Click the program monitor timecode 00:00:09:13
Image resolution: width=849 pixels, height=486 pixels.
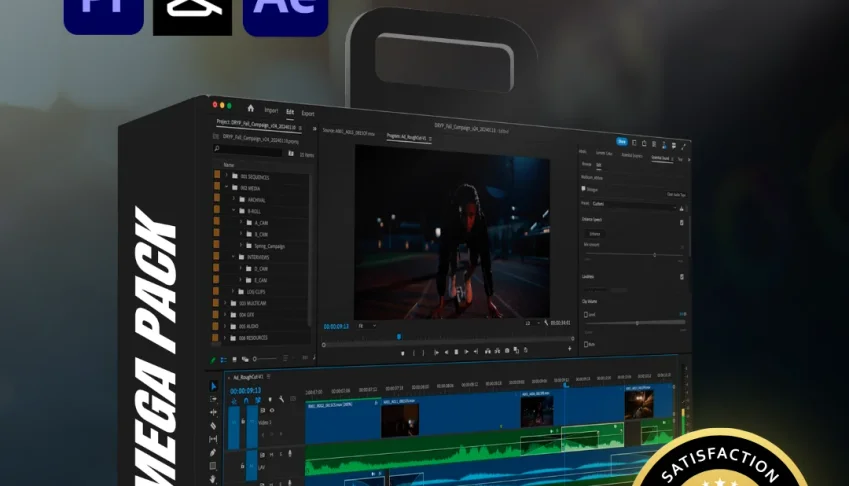pos(336,326)
